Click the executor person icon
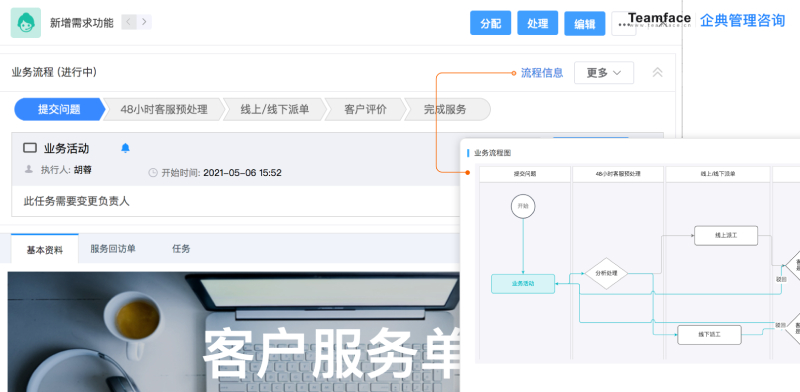The image size is (800, 392). (x=29, y=169)
